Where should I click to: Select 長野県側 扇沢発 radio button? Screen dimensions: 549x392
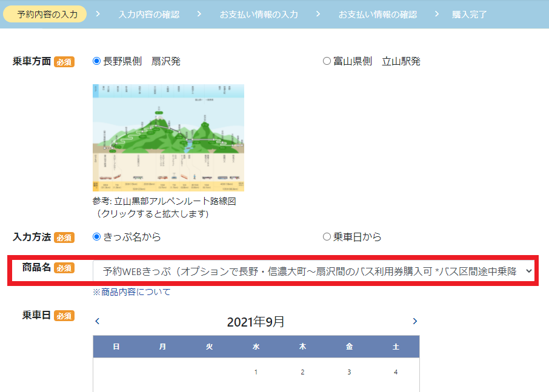tap(97, 61)
